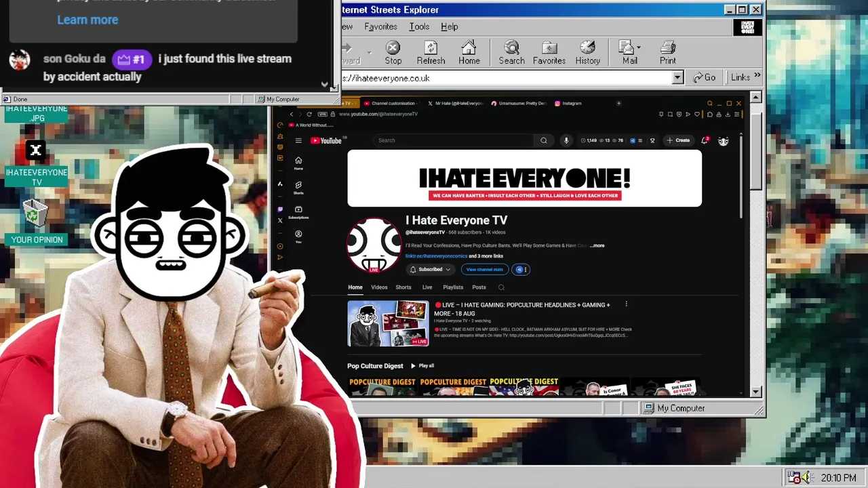Go to Home in the Explorer toolbar
The image size is (868, 488).
[x=469, y=53]
